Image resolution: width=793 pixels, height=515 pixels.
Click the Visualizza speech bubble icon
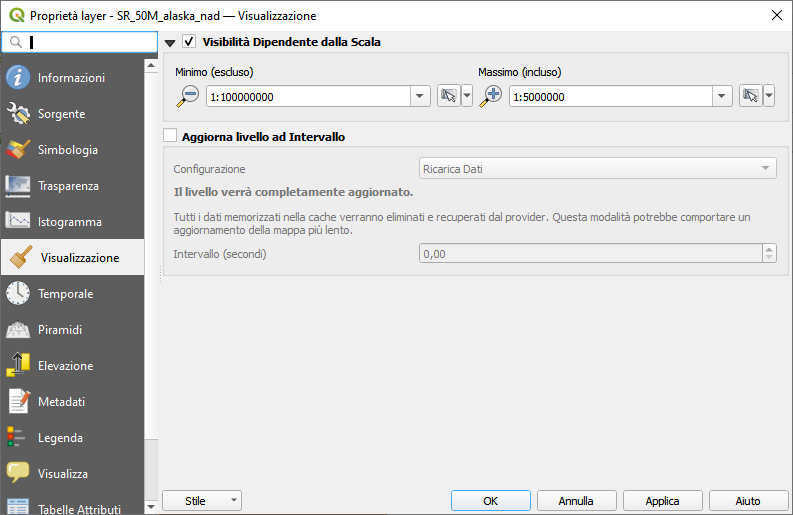18,473
